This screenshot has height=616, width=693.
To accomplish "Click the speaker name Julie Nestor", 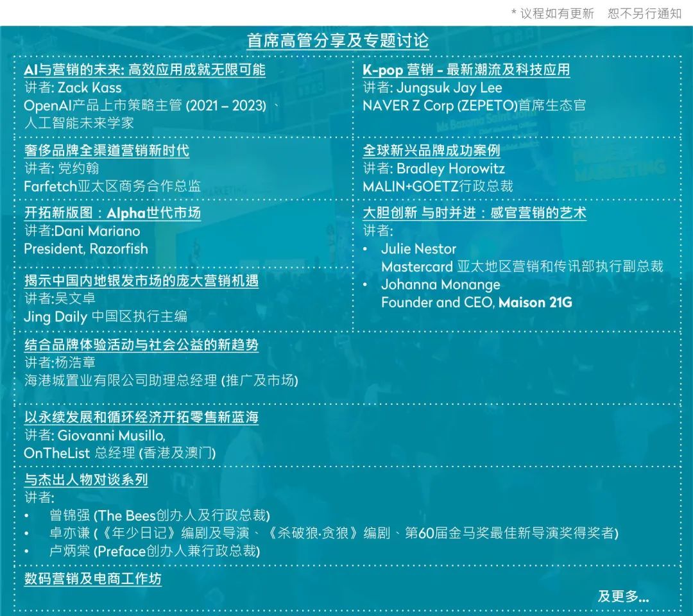I will tap(418, 249).
